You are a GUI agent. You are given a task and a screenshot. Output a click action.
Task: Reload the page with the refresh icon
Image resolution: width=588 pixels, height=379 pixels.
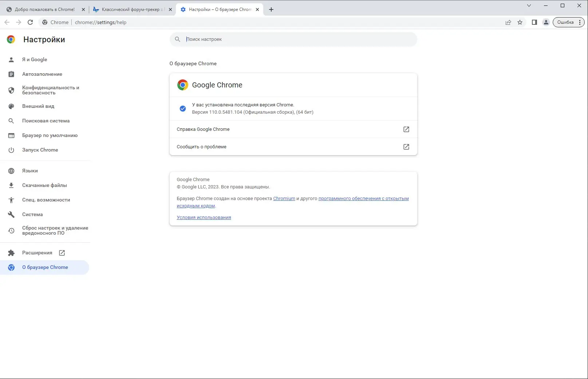[30, 22]
